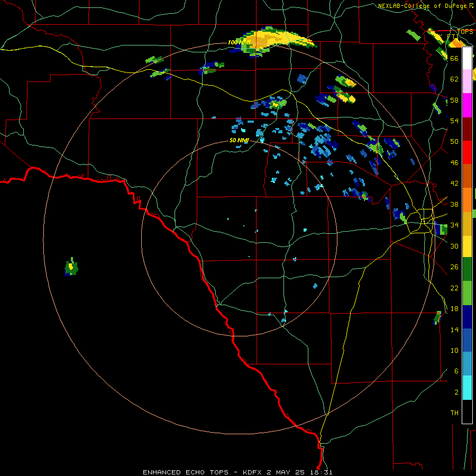
Task: Click the "62" legend value
Action: (x=454, y=79)
